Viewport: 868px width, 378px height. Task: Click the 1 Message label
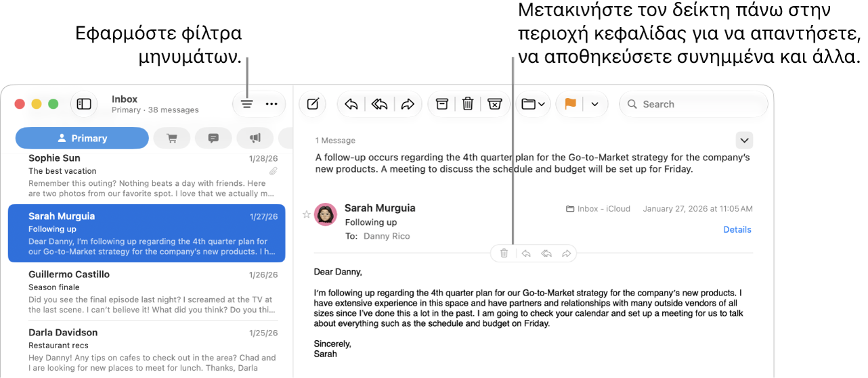point(335,141)
